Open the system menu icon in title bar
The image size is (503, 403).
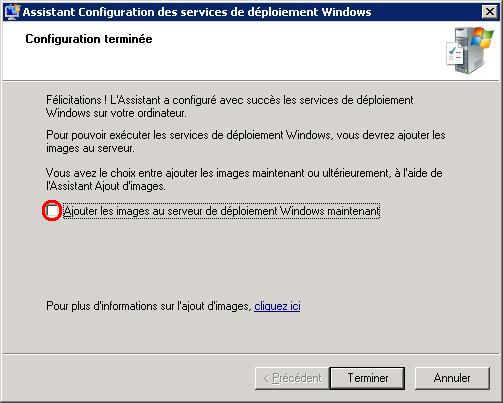(12, 12)
